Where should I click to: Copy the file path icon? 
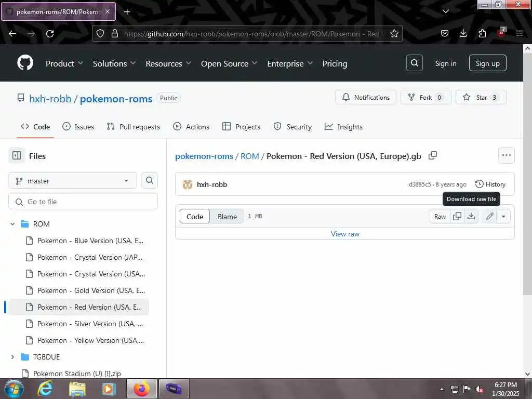click(x=433, y=156)
